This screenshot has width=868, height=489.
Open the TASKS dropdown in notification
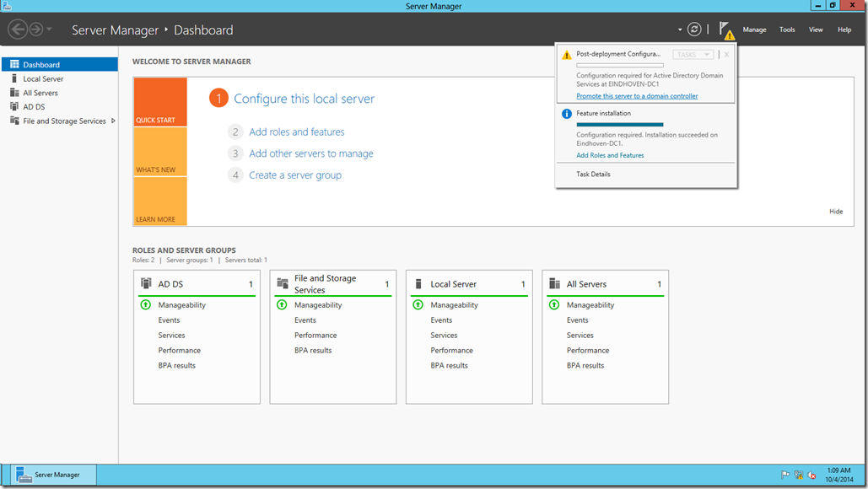(693, 55)
